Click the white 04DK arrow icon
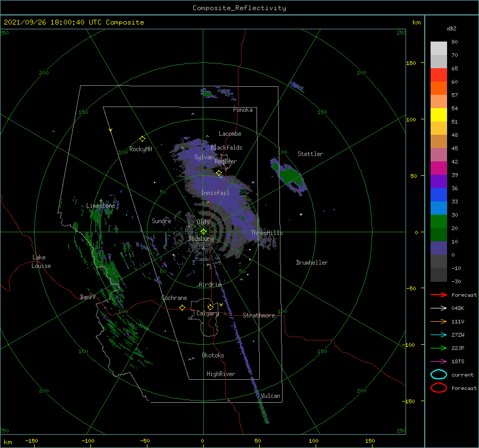Viewport: 479px width, 448px height. [x=439, y=308]
